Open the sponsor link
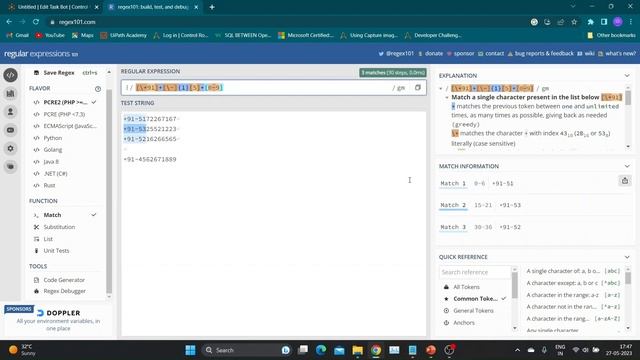 (460, 53)
